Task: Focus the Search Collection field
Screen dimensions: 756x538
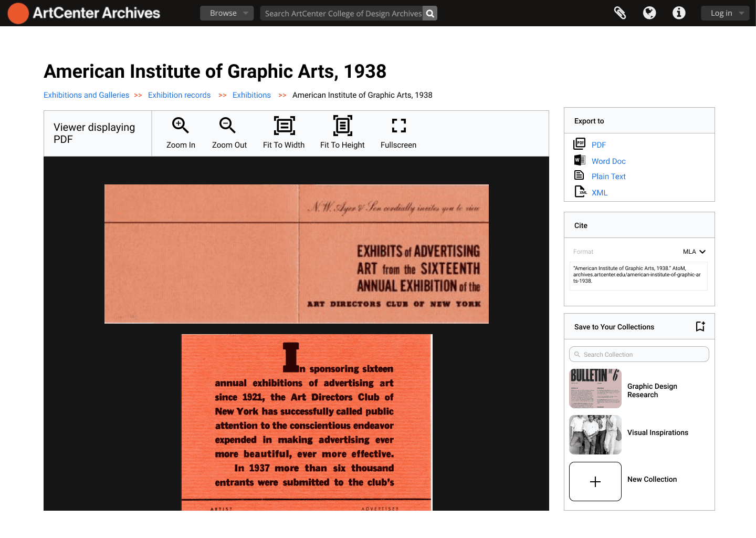Action: [x=639, y=354]
